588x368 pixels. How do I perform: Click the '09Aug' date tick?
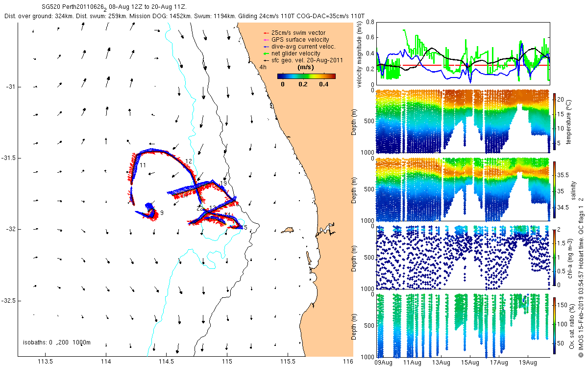(x=383, y=363)
